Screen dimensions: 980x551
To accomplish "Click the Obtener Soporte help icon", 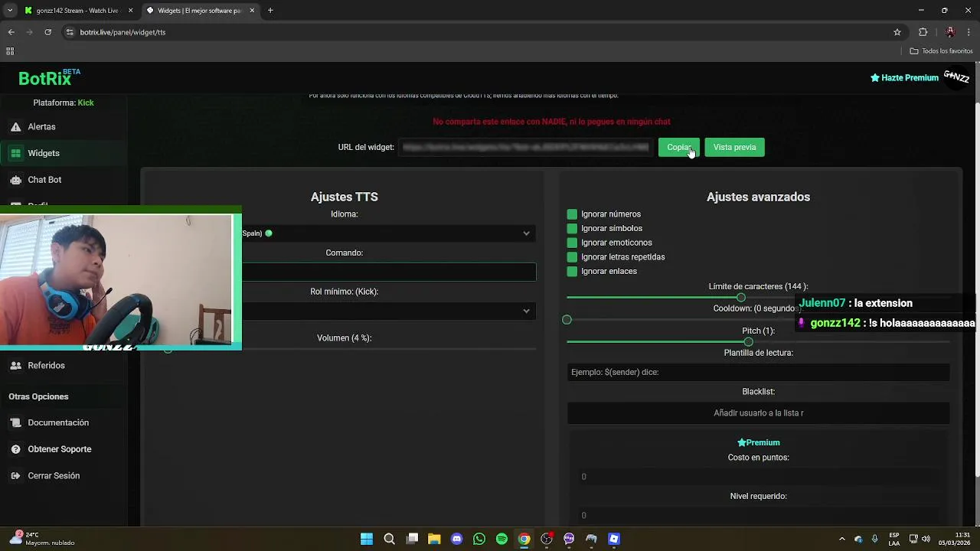I will pyautogui.click(x=15, y=449).
